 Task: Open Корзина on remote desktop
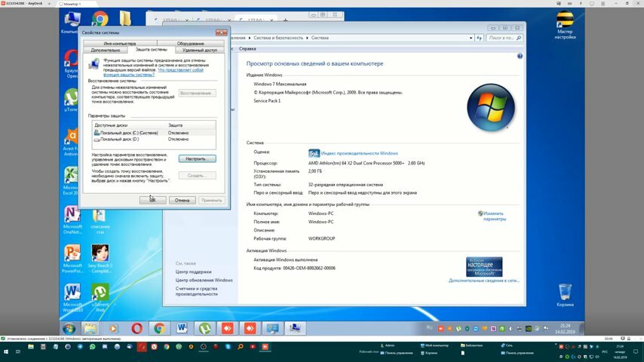(x=565, y=295)
